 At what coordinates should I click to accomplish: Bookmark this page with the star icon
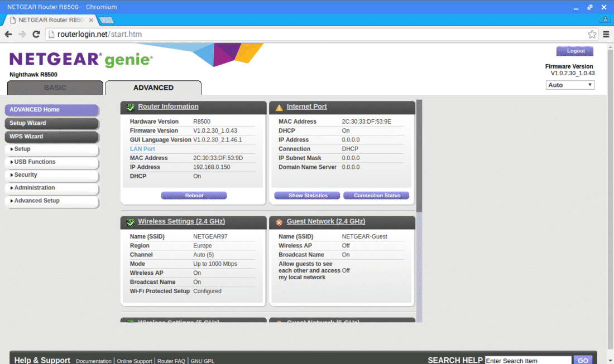click(592, 35)
